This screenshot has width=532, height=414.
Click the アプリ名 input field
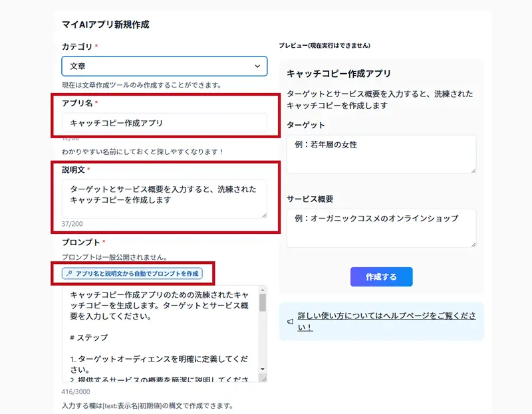pos(164,123)
